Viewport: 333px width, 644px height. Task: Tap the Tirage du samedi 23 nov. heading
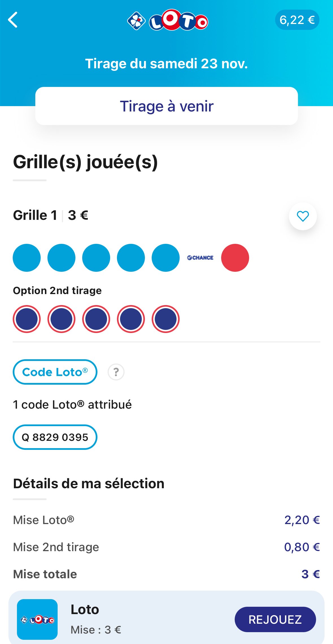coord(167,63)
